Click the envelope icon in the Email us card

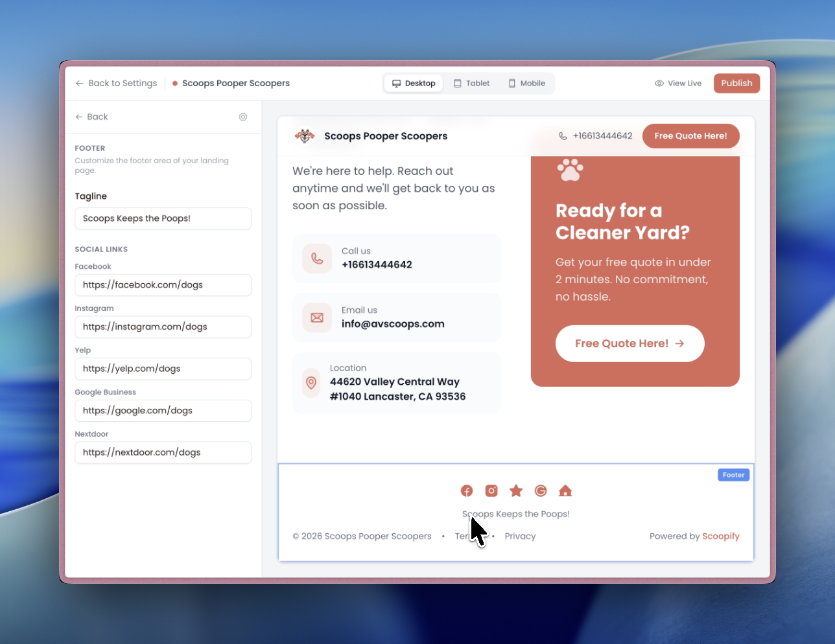pyautogui.click(x=316, y=317)
